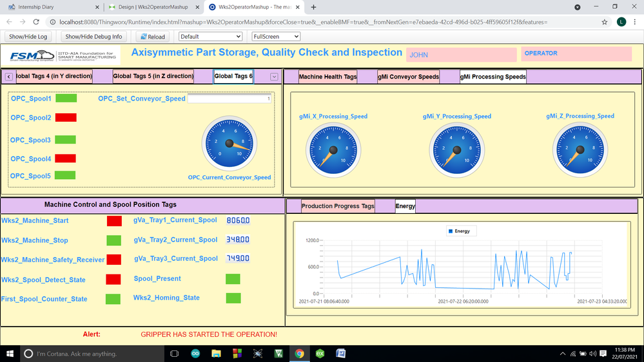Viewport: 644px width, 362px height.
Task: Click the gMi_X_Processing_Speed gauge
Action: (333, 149)
